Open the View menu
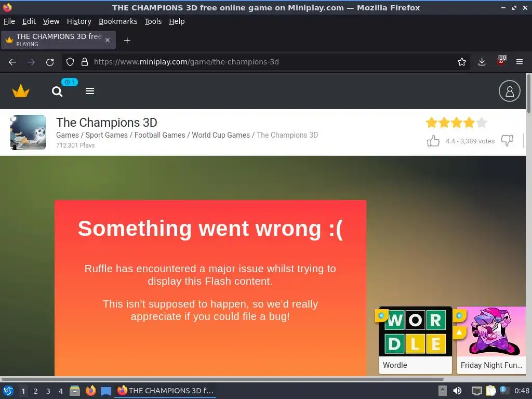Viewport: 532px width, 399px height. (51, 21)
